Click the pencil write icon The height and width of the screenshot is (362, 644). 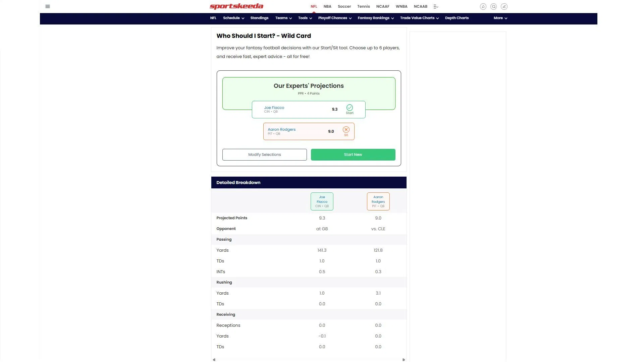(x=504, y=6)
